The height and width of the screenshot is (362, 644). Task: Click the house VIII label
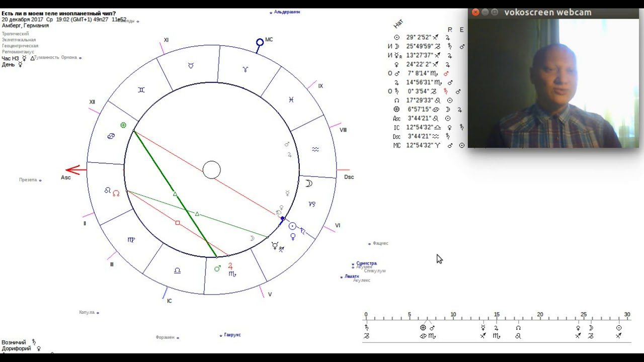click(343, 130)
